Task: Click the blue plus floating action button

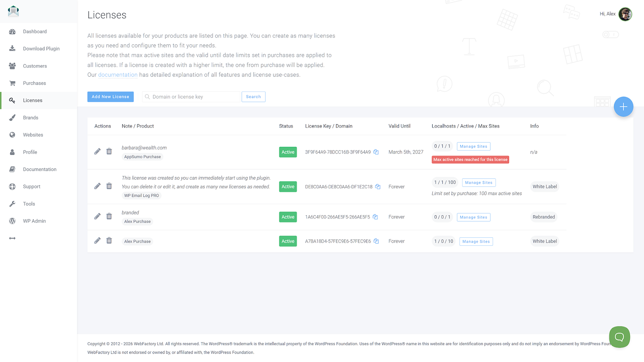Action: [623, 107]
